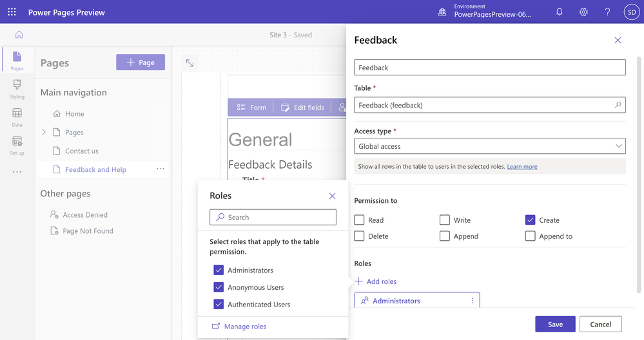Select Home in main navigation
The image size is (644, 340).
coord(74,113)
